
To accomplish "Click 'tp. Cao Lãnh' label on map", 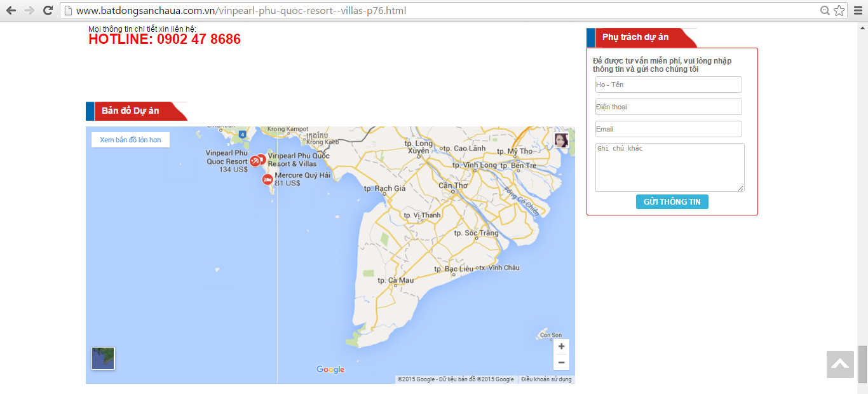I will [464, 149].
